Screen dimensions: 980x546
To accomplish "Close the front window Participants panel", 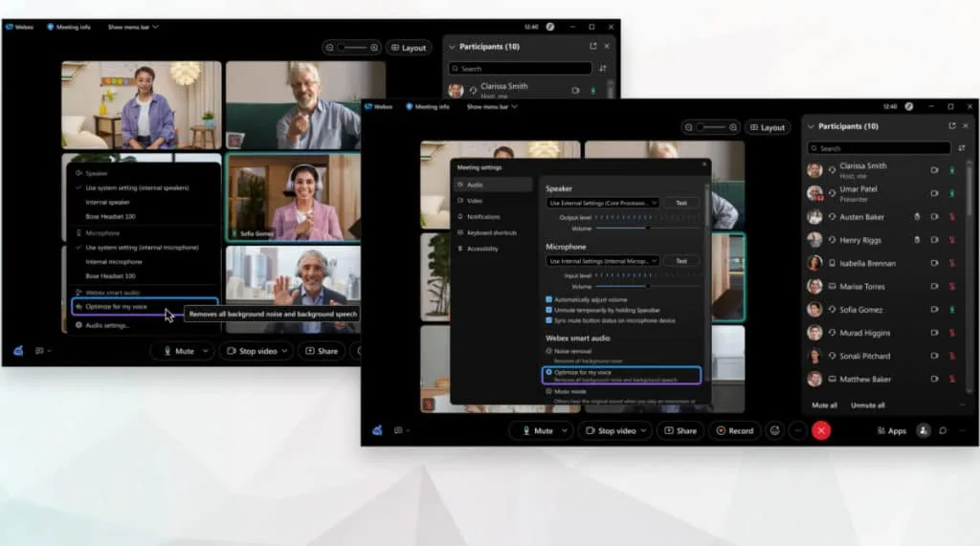I will point(966,125).
